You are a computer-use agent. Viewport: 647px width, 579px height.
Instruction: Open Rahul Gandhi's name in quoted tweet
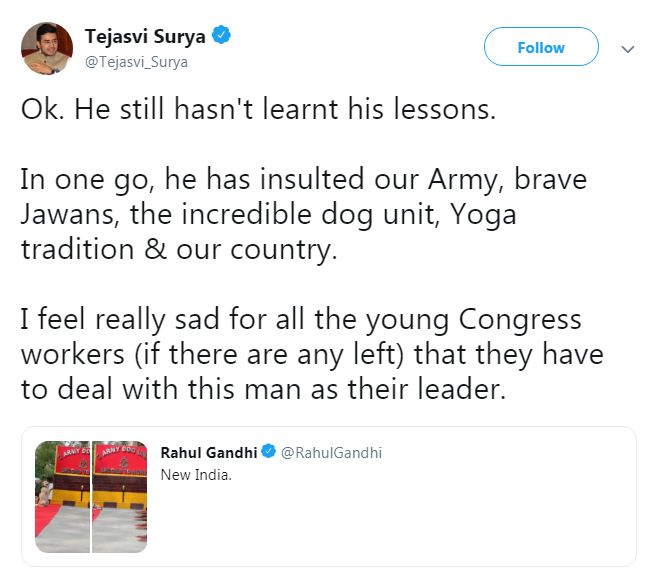[209, 453]
